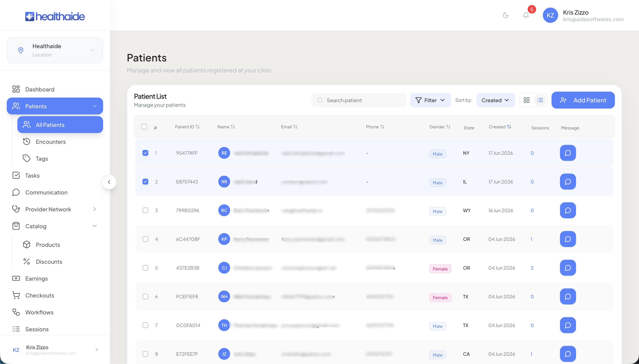639x364 pixels.
Task: Click Add Patient button
Action: (x=583, y=100)
